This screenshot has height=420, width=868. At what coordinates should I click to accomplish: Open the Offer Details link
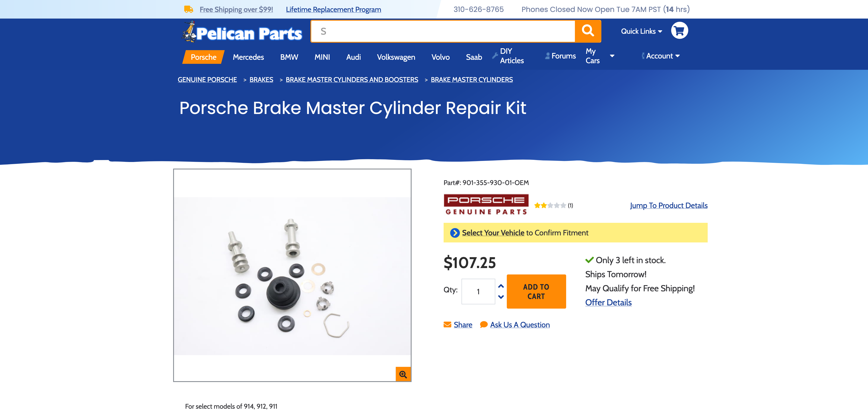(x=608, y=302)
